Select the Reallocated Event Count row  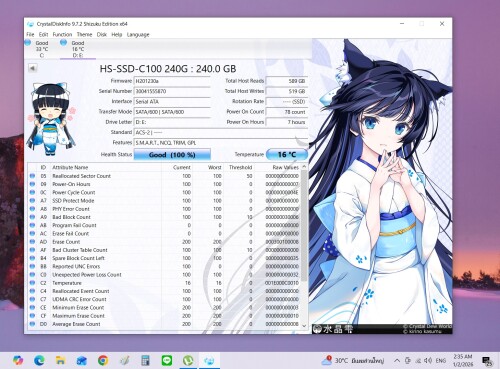click(164, 291)
